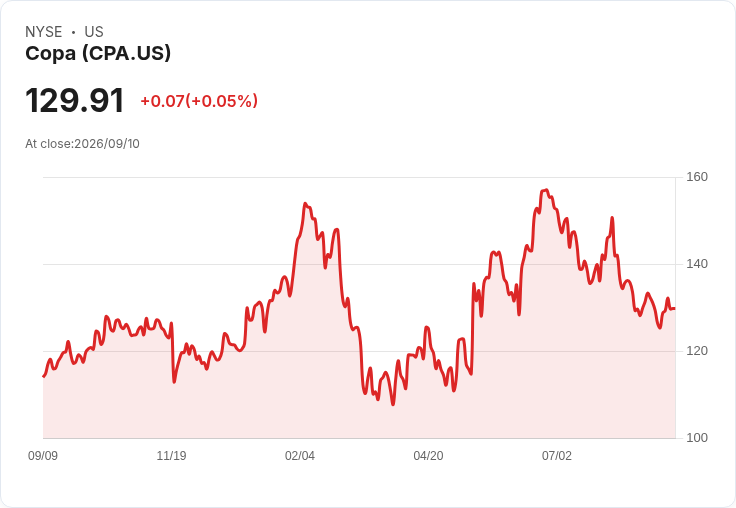Screen dimensions: 736x508
Task: Click the 04/20 date on the x-axis
Action: [x=428, y=455]
